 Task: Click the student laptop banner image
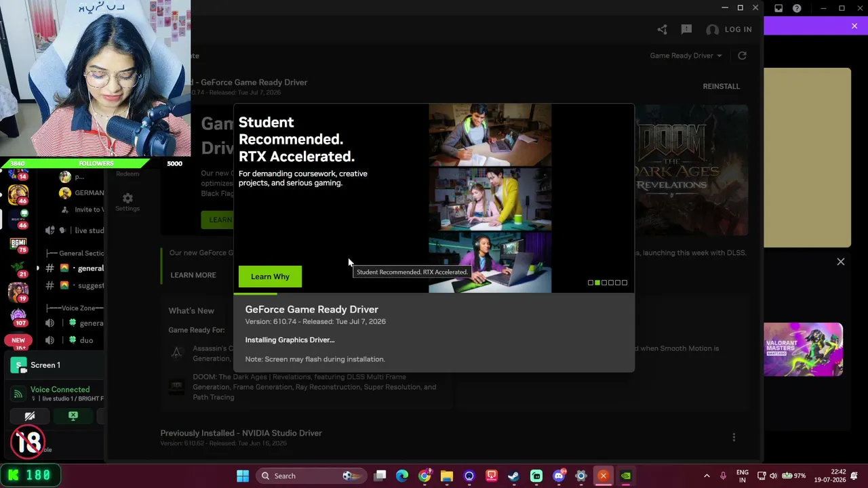490,199
